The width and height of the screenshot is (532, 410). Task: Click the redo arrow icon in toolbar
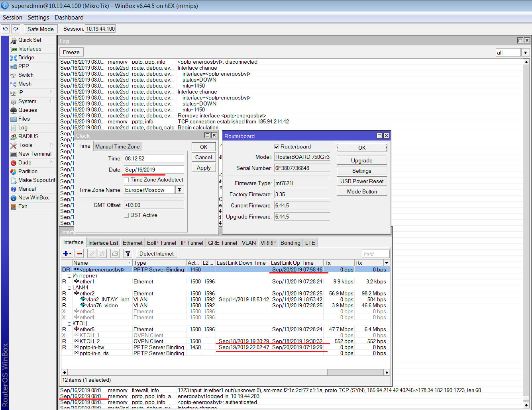(16, 29)
